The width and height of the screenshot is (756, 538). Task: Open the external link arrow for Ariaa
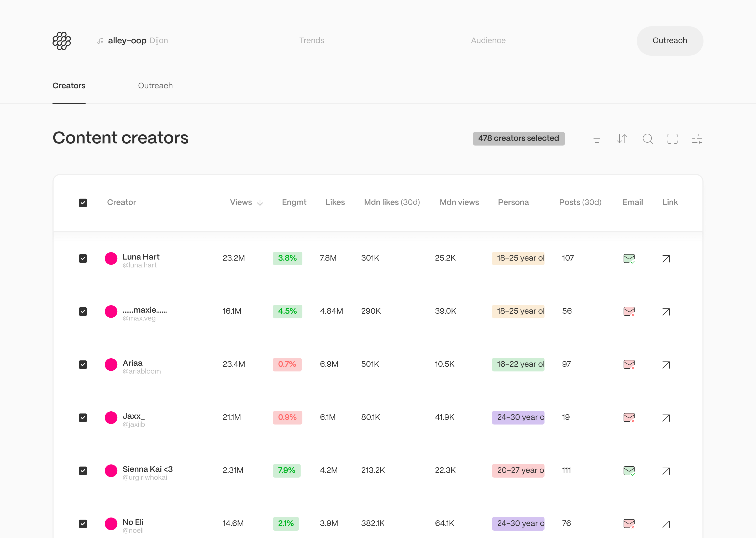(x=666, y=365)
